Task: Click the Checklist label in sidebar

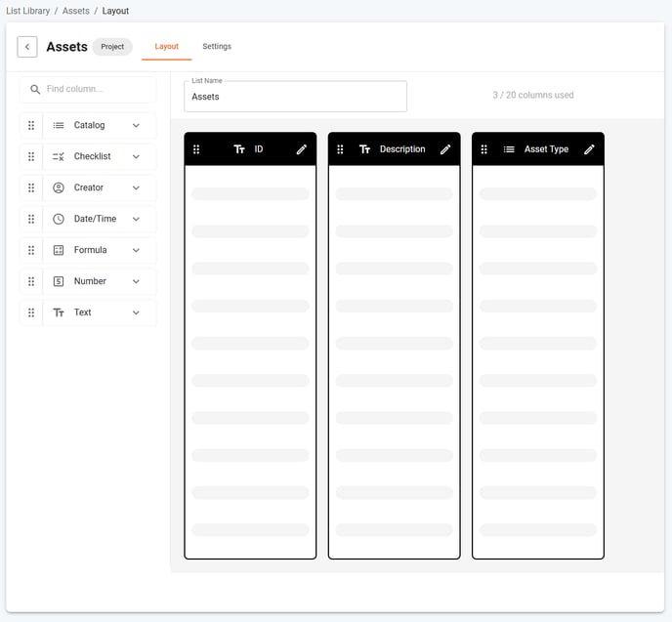Action: point(92,157)
